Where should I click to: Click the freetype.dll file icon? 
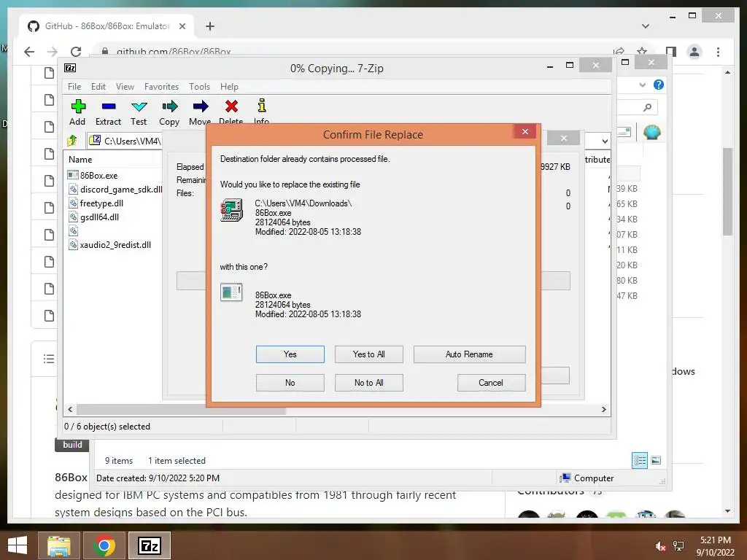[x=73, y=203]
